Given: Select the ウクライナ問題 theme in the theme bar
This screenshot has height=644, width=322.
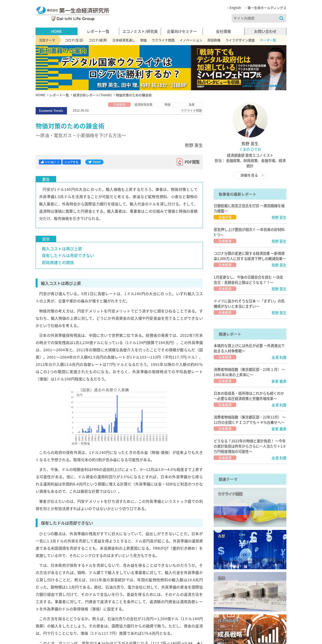Looking at the screenshot, I should (x=163, y=40).
